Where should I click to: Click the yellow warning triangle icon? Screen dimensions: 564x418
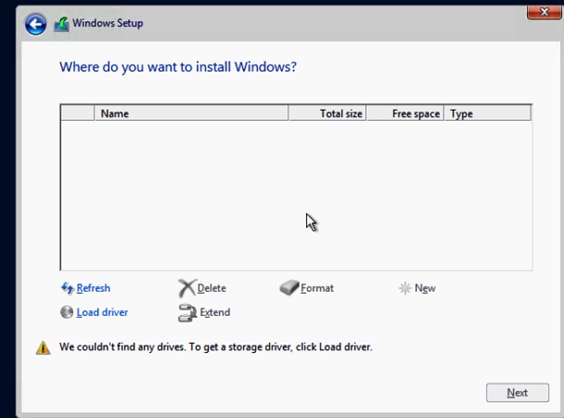[43, 348]
